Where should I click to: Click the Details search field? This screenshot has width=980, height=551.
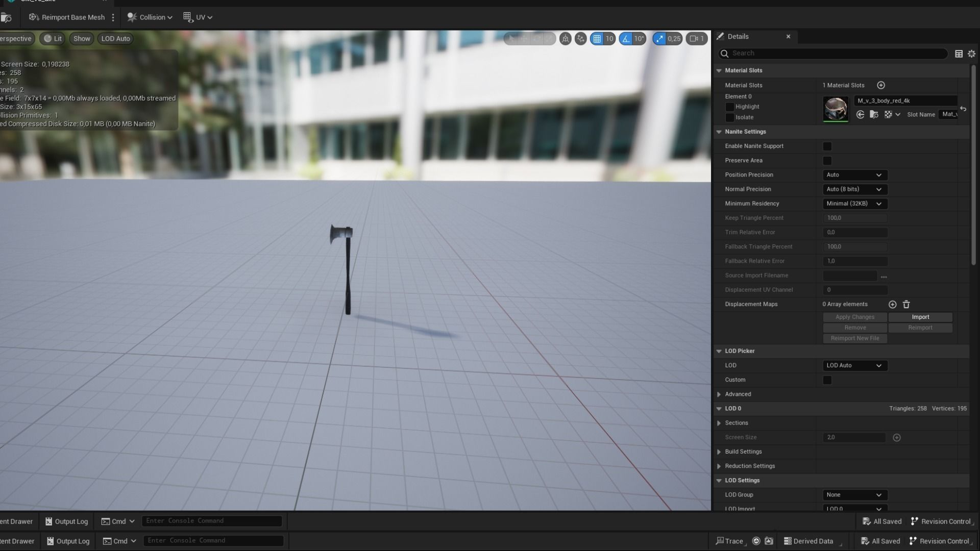coord(837,53)
